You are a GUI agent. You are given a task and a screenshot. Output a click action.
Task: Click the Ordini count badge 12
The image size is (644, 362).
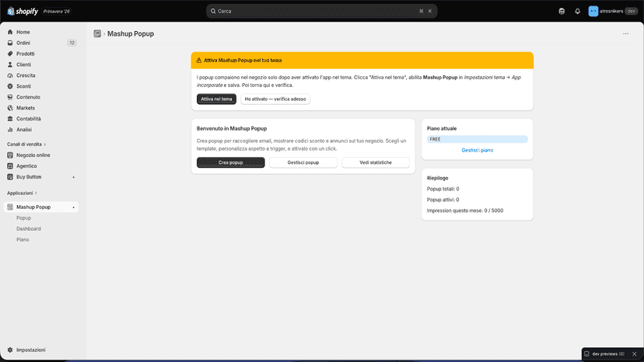pyautogui.click(x=72, y=43)
